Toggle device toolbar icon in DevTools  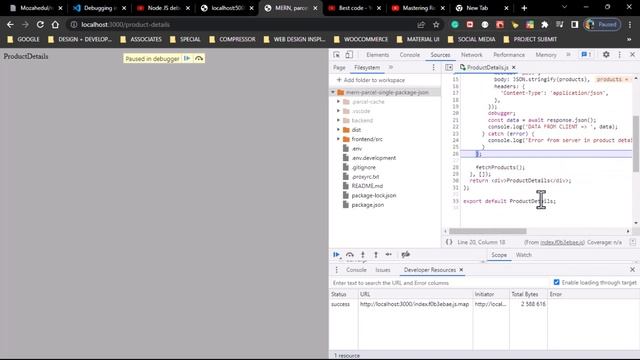(x=349, y=55)
